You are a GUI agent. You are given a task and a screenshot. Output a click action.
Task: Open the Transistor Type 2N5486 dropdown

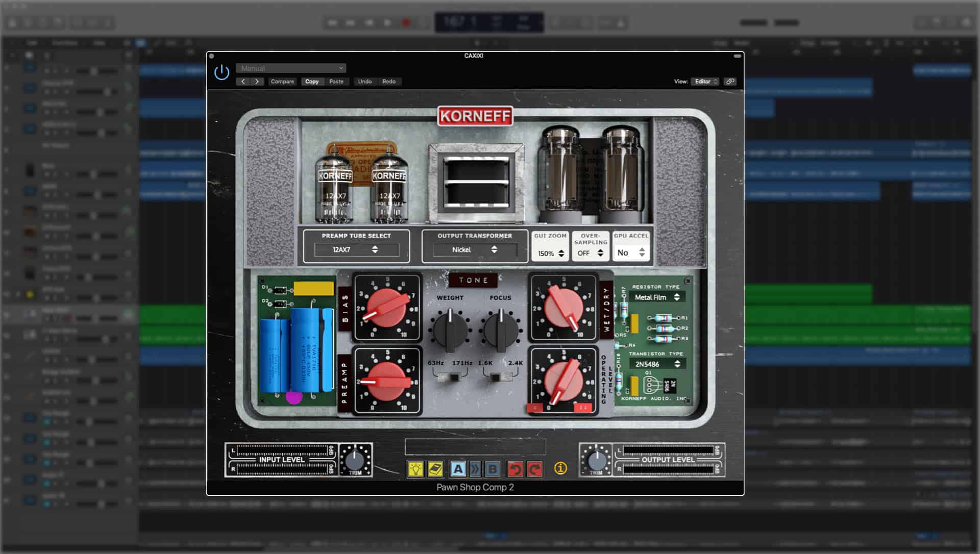click(657, 364)
